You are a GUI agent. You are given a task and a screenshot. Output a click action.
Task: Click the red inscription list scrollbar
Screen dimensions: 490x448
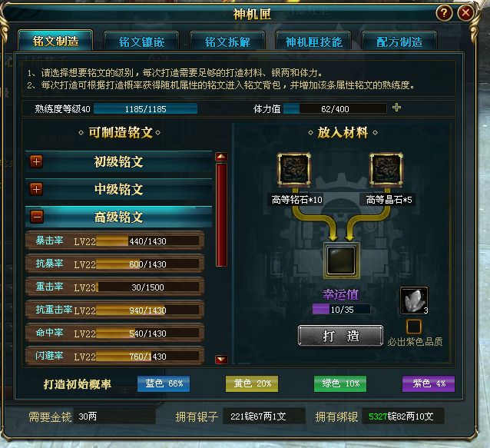(221, 214)
